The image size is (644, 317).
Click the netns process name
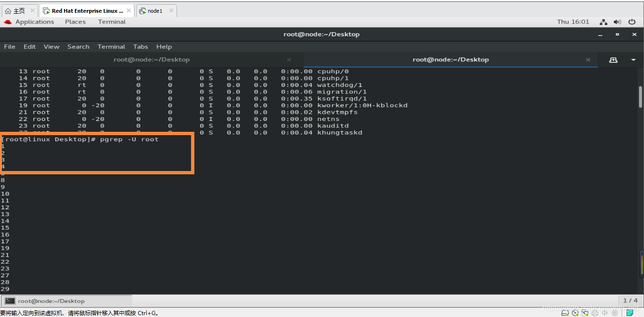pyautogui.click(x=328, y=119)
